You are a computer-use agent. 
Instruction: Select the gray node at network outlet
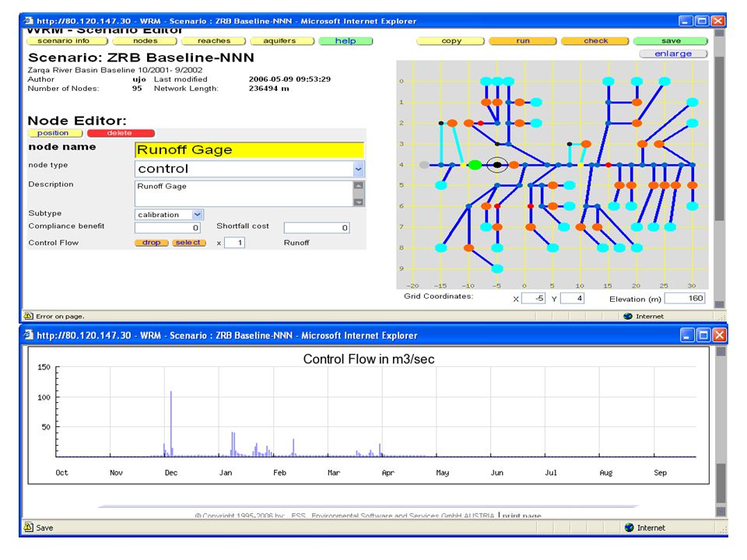pos(423,165)
